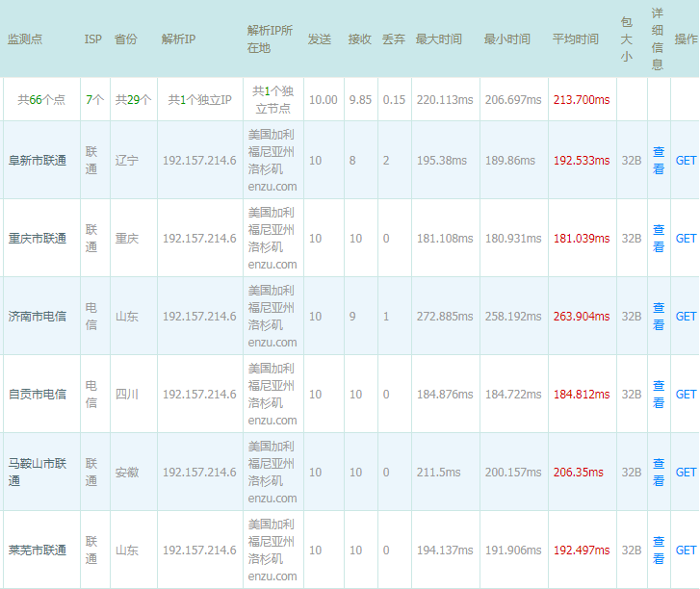Image resolution: width=700 pixels, height=589 pixels.
Task: Click the summary receive value 9.85
Action: coord(361,100)
